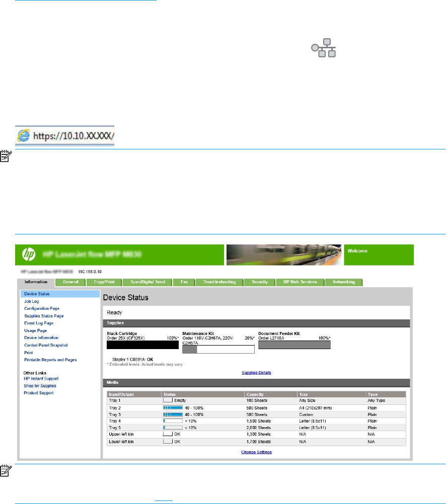This screenshot has width=446, height=504.
Task: Open Device Information in the sidebar
Action: click(x=41, y=338)
